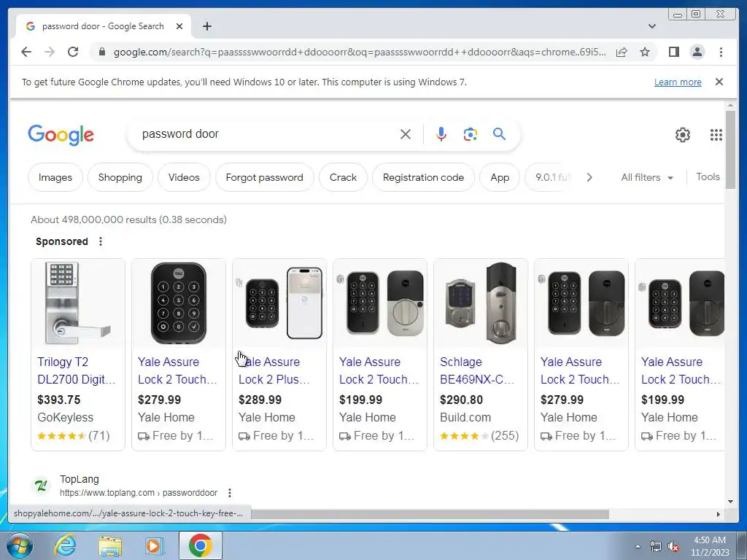Go back to the previous page

(26, 52)
